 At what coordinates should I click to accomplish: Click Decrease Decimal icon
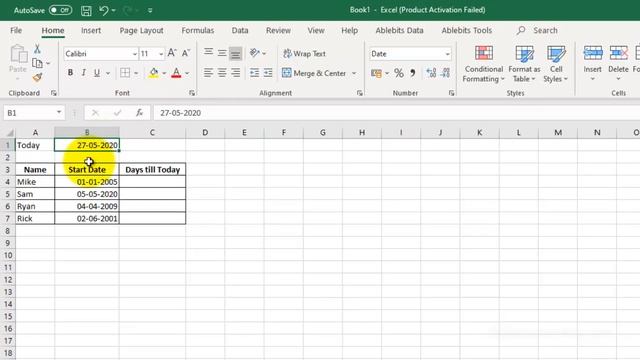(445, 73)
